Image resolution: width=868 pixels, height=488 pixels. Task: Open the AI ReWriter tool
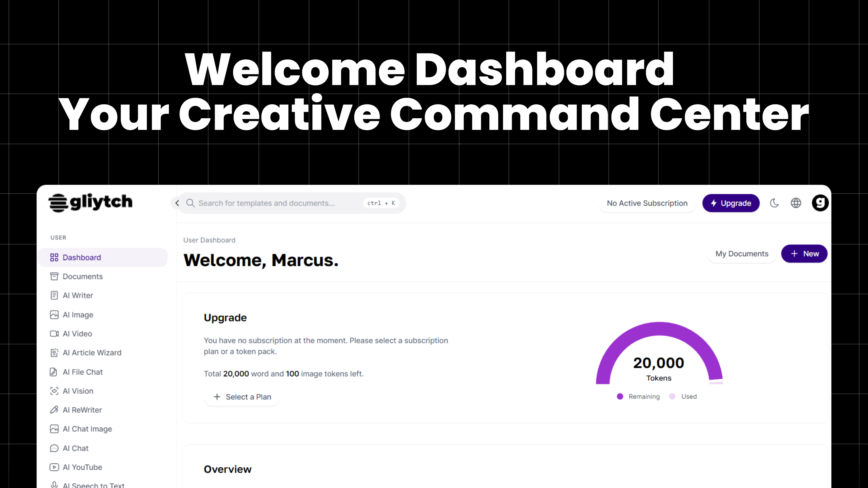[x=82, y=410]
